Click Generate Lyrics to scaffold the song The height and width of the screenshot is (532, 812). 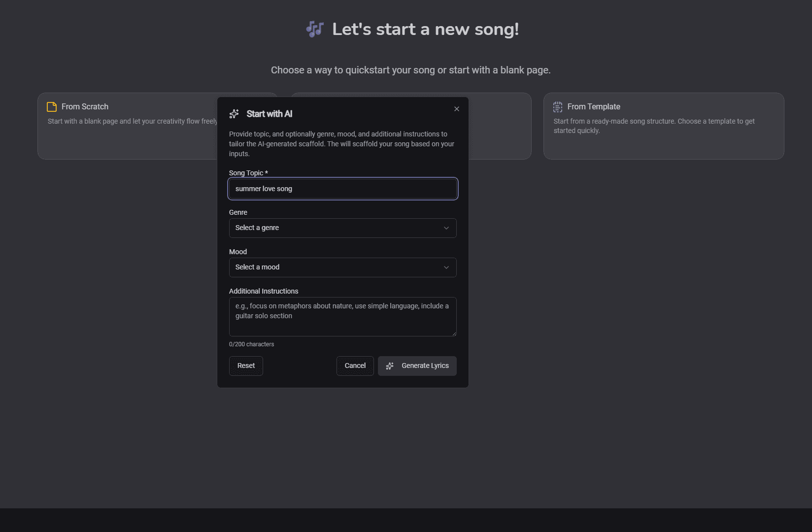coord(417,366)
